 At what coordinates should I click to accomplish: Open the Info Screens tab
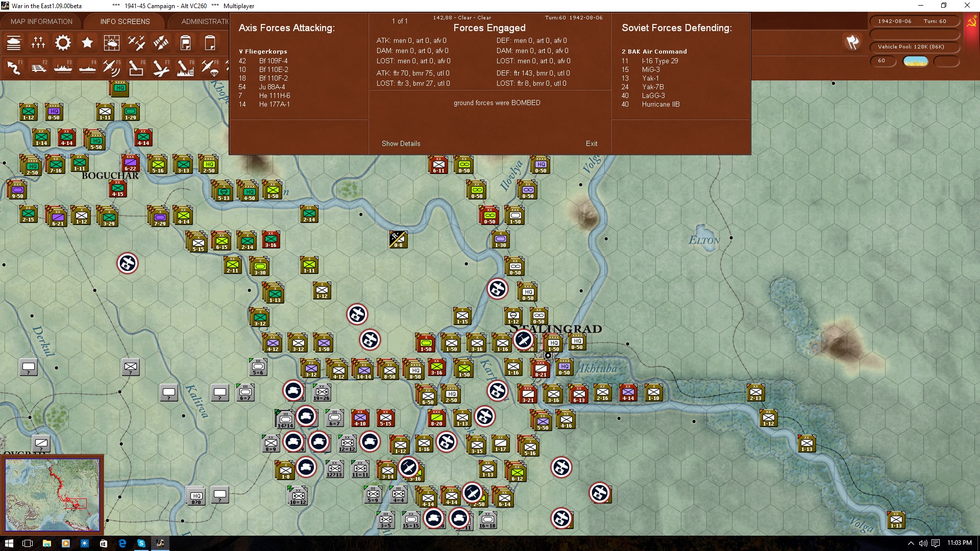coord(125,21)
